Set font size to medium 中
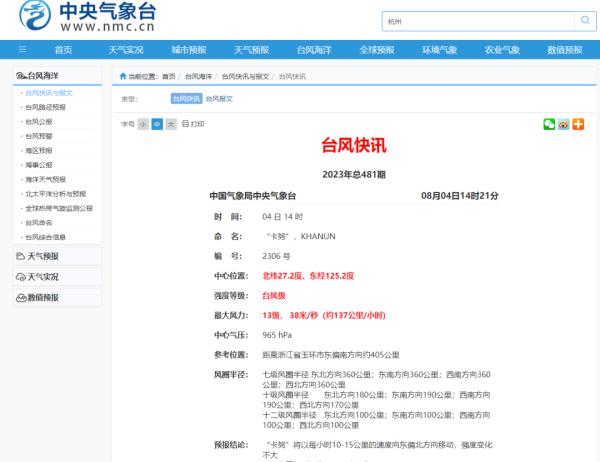Image resolution: width=600 pixels, height=462 pixels. point(157,124)
